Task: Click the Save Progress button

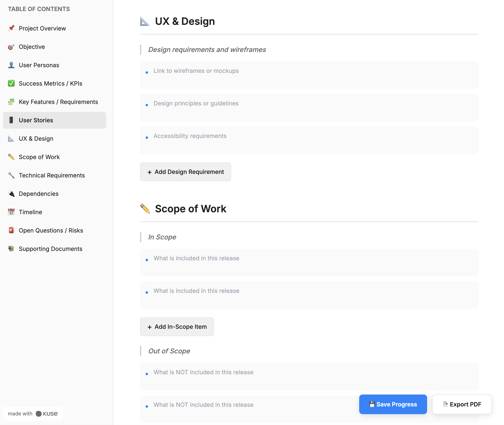Action: pos(393,404)
